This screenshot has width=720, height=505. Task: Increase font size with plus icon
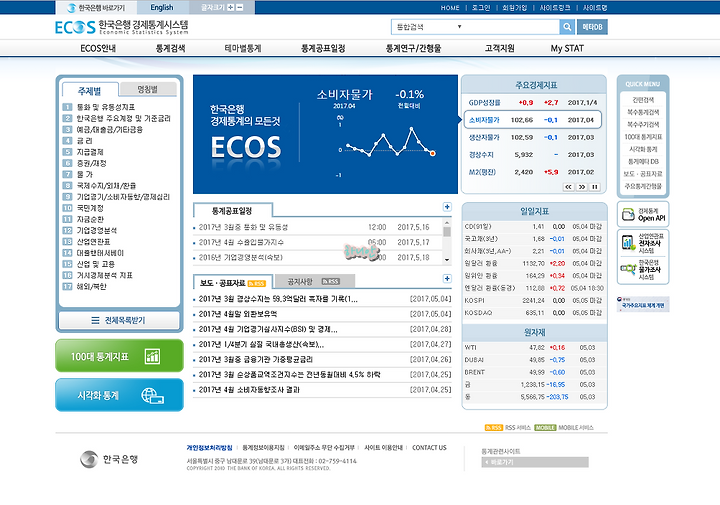tap(231, 7)
